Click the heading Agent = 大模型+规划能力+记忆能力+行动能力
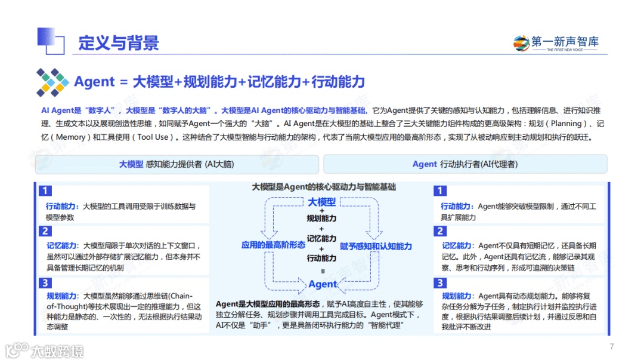Screen dimensions: 644x363 219,82
